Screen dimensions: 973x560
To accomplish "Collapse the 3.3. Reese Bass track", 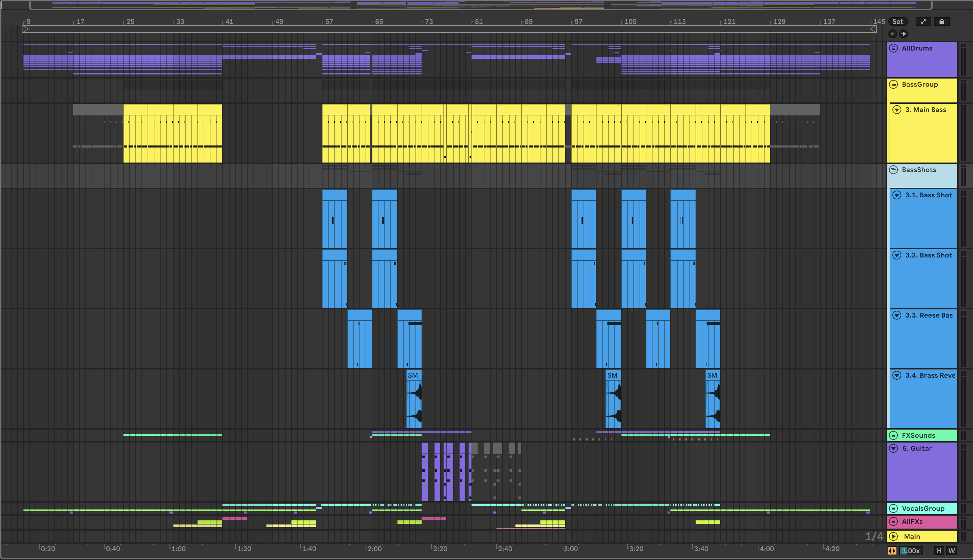I will click(897, 315).
